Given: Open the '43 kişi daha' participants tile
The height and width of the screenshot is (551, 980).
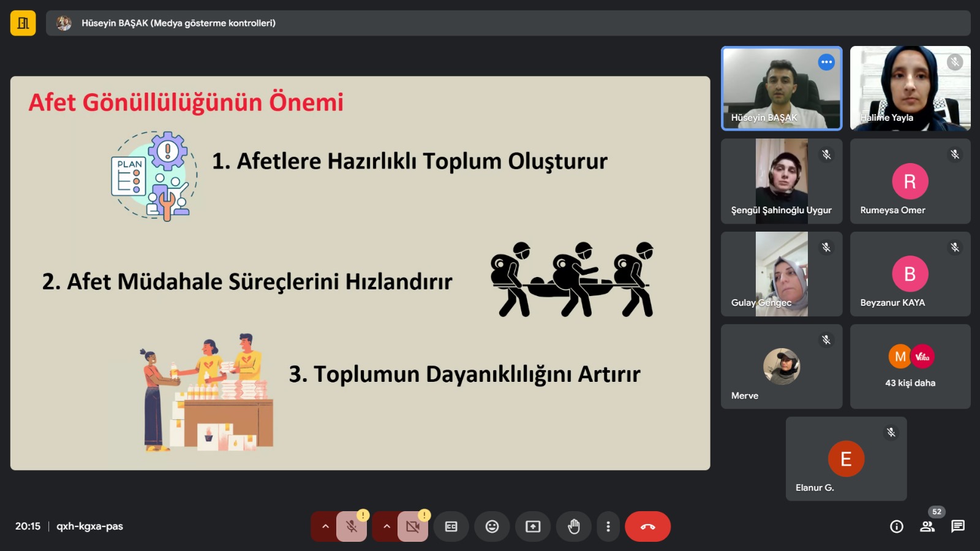Looking at the screenshot, I should (x=910, y=367).
